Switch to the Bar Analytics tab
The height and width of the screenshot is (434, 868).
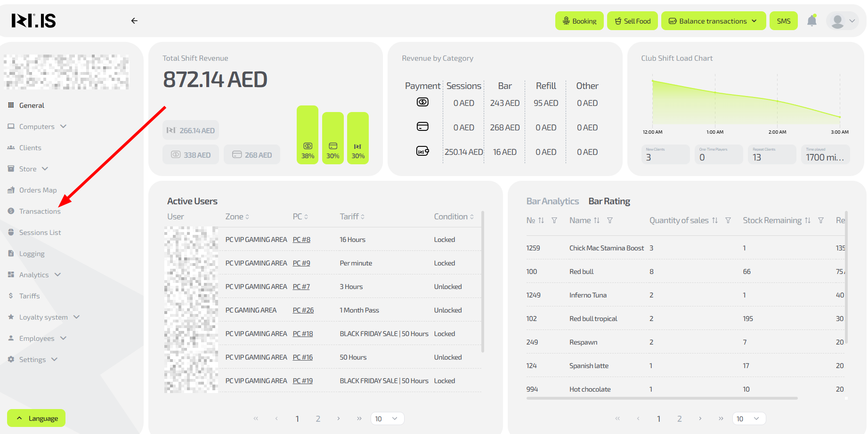click(x=552, y=201)
